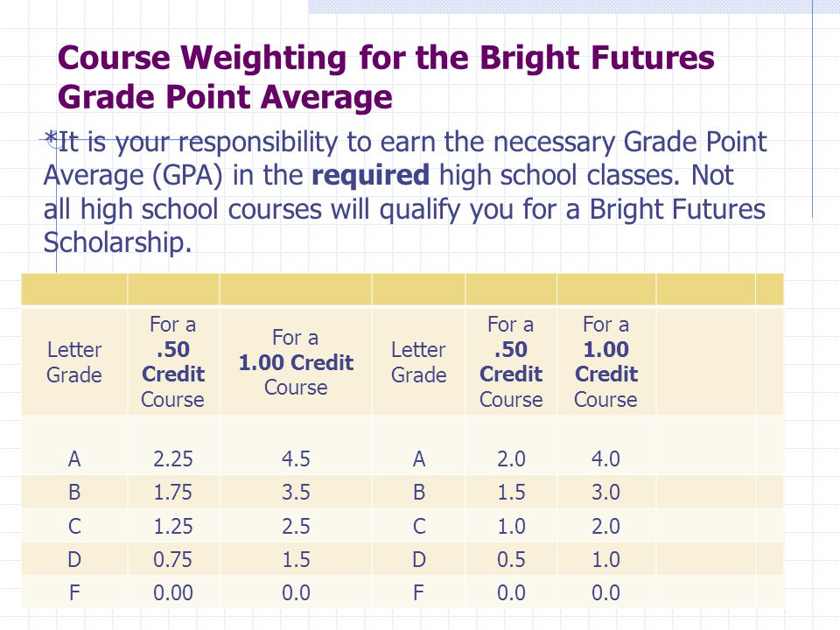Click the 3.5 table cell
This screenshot has height=630, width=840.
(296, 493)
